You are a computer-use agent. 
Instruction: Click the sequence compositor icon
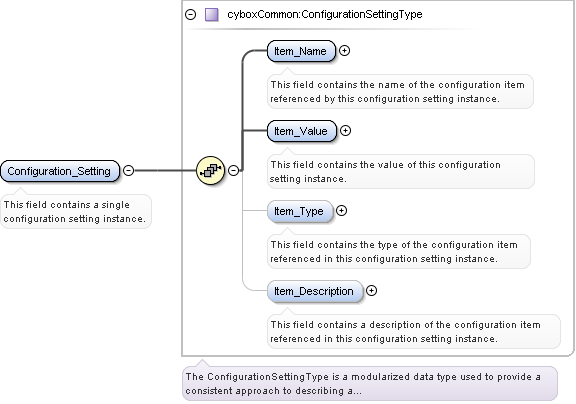tap(210, 170)
